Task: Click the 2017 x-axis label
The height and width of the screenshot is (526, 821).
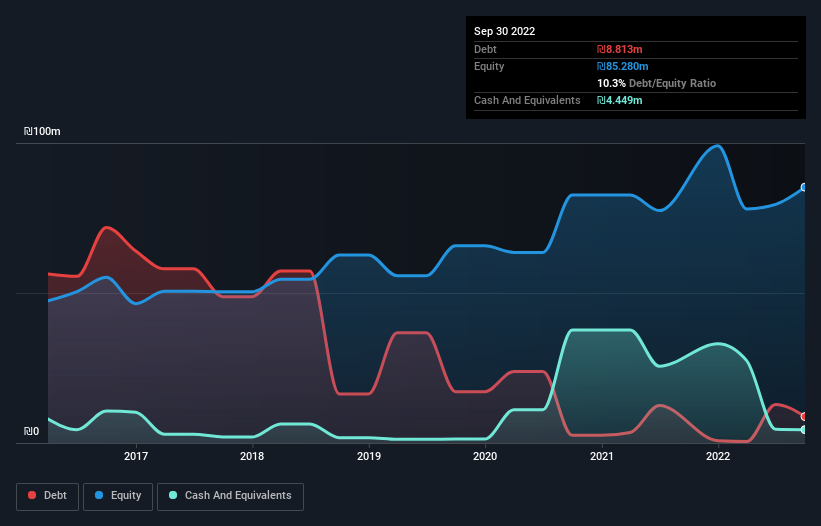Action: click(136, 456)
